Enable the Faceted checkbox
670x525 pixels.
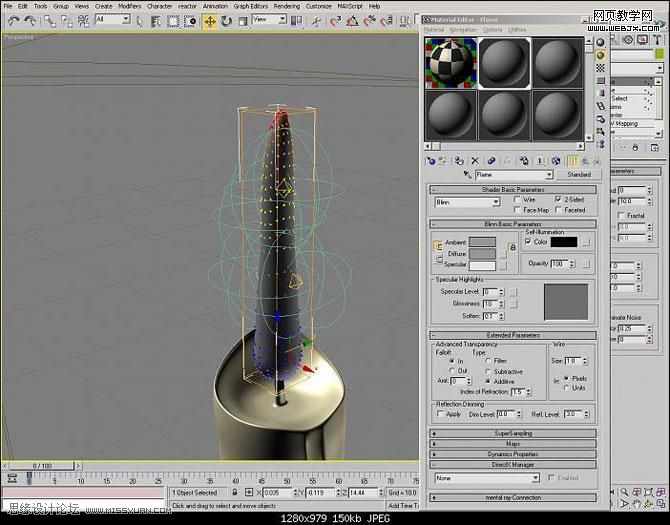click(x=558, y=210)
